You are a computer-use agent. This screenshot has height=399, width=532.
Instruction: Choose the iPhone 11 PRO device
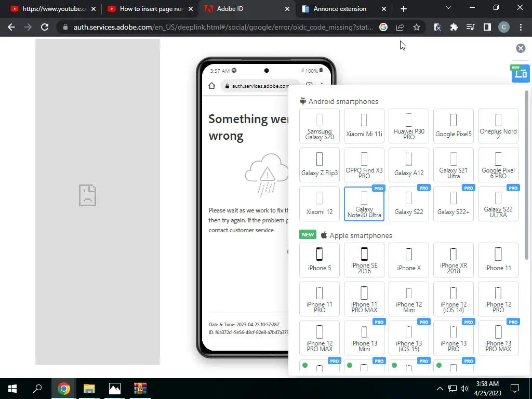(320, 299)
